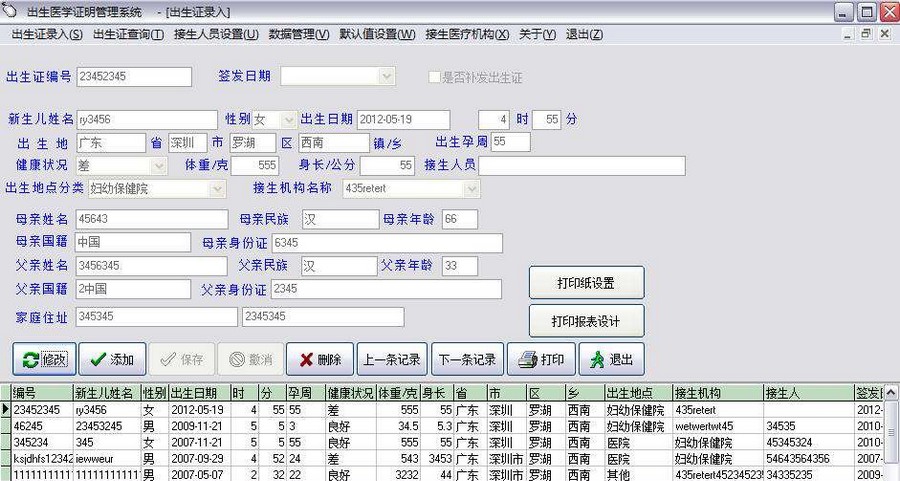The image size is (900, 481).
Task: Click the running man icon on 退出
Action: point(598,360)
